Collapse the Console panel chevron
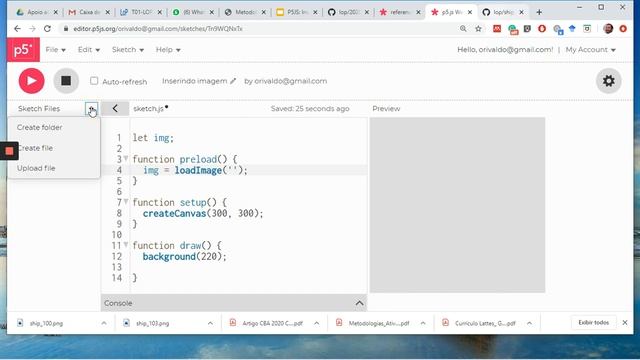The height and width of the screenshot is (360, 640). tap(359, 303)
